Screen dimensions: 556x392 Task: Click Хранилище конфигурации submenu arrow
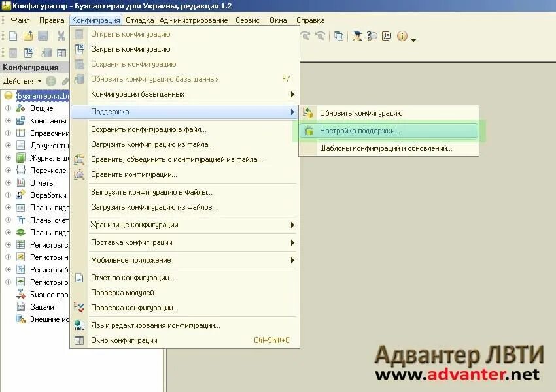tap(292, 225)
